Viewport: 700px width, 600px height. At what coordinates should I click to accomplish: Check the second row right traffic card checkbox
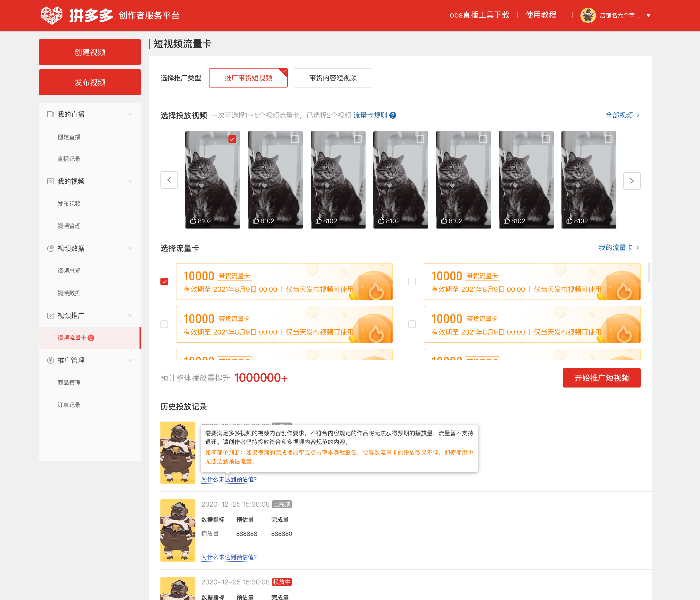[412, 324]
